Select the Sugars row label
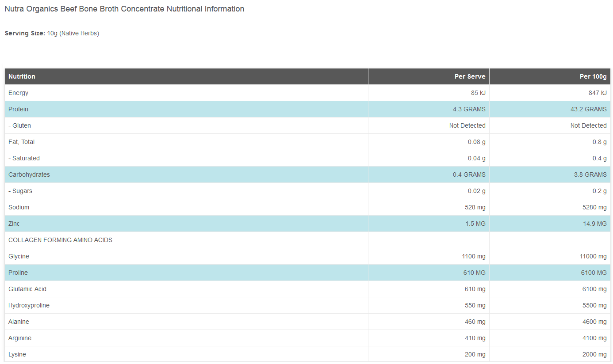Screen dimensions: 613x364 20,191
